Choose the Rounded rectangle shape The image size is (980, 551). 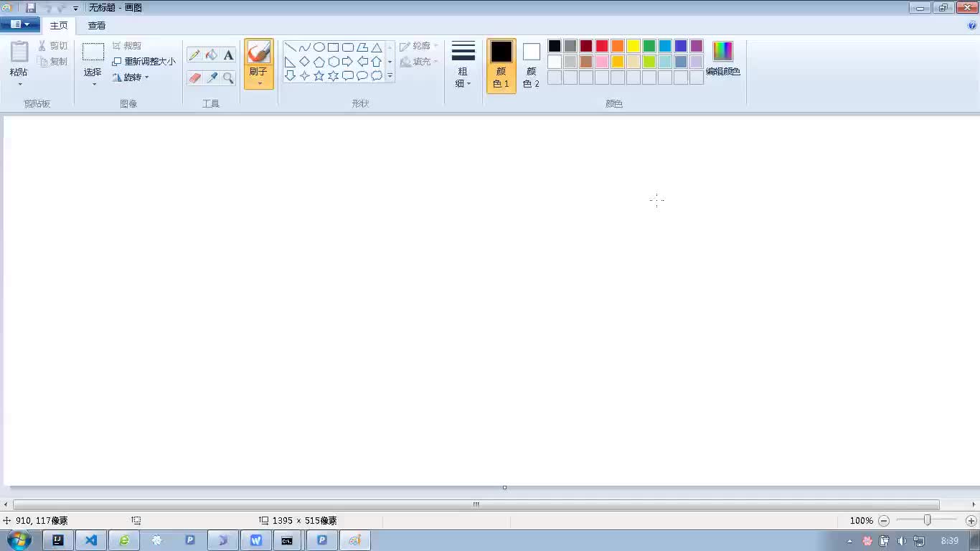[348, 47]
